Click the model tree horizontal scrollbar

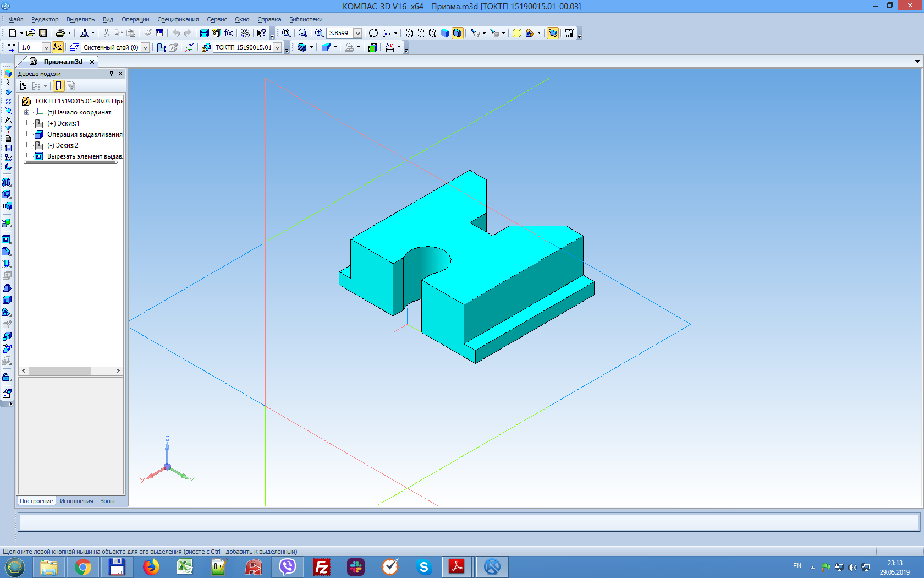tap(60, 371)
